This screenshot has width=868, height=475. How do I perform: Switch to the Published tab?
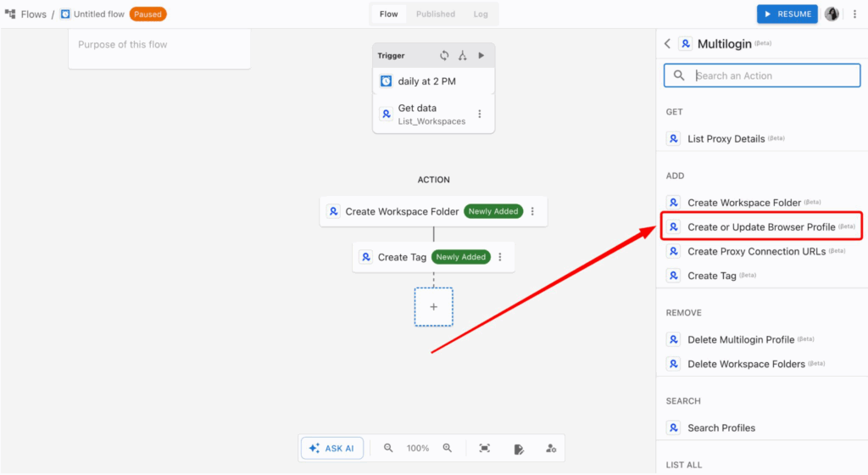tap(436, 14)
